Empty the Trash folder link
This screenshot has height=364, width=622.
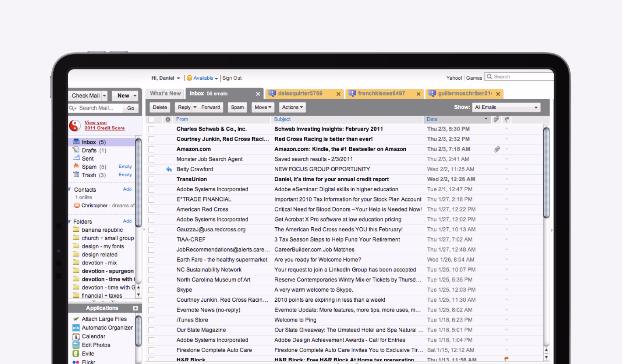[125, 175]
